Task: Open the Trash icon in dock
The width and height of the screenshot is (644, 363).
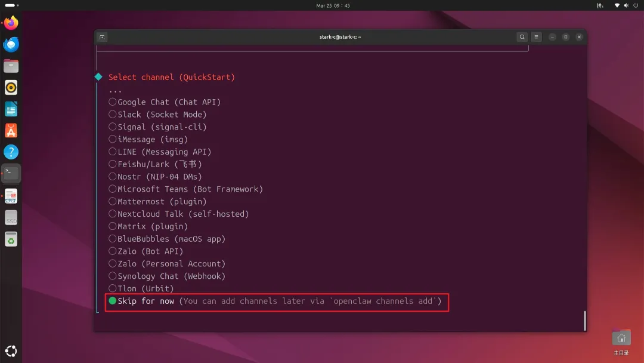Action: [11, 239]
